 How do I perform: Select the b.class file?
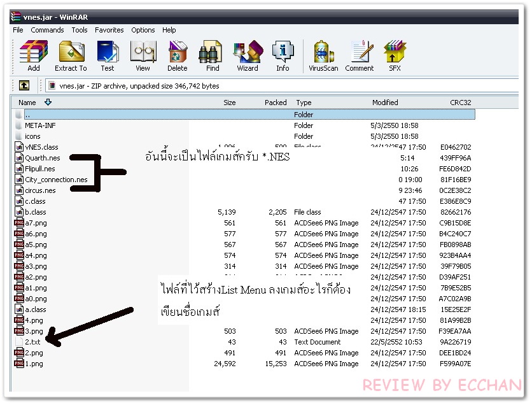point(35,212)
